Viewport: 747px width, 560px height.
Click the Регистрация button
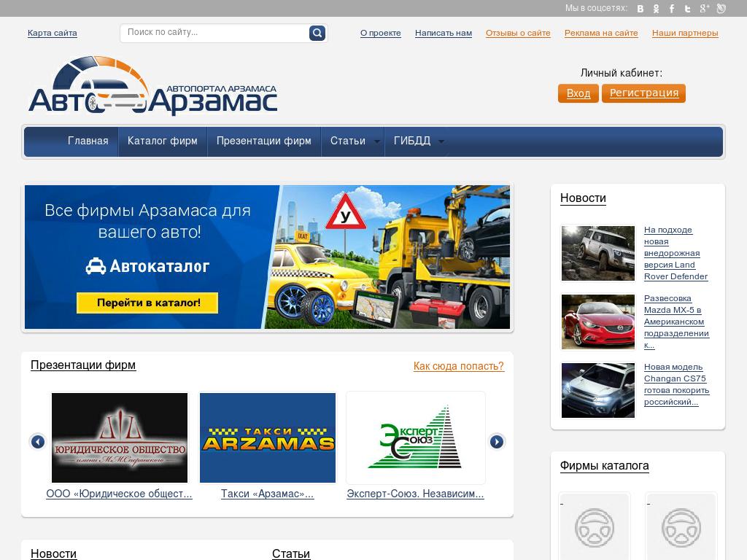pyautogui.click(x=643, y=93)
